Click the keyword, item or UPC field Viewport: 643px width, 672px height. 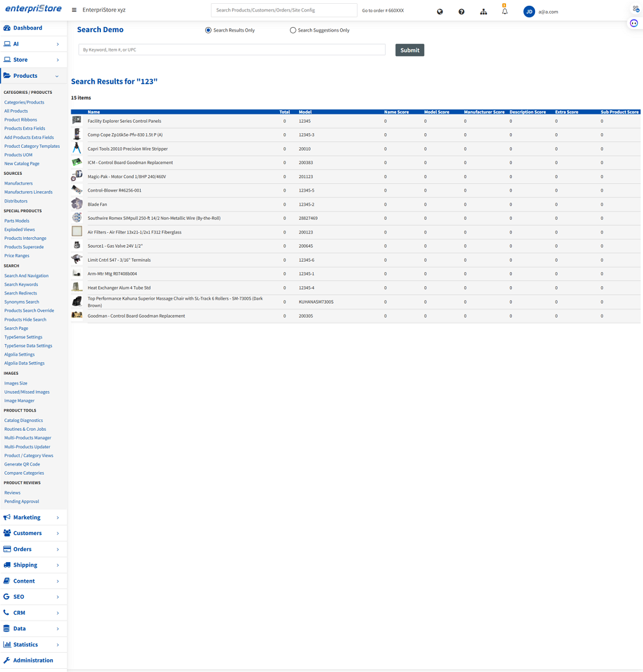click(x=231, y=50)
